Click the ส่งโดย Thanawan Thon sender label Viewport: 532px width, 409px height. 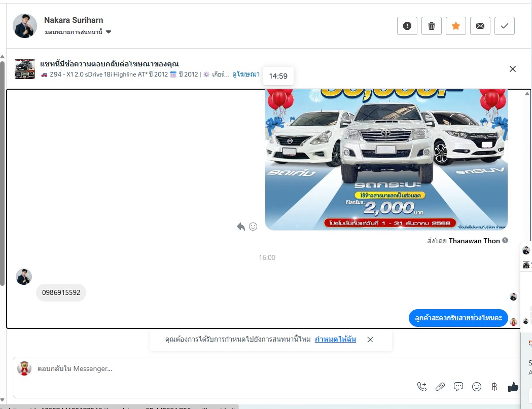464,241
